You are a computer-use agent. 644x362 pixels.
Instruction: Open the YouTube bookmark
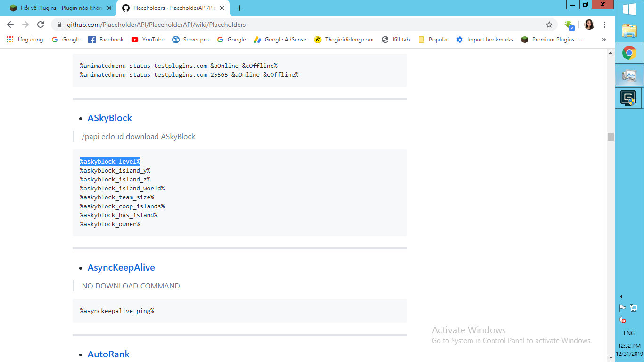(x=148, y=40)
